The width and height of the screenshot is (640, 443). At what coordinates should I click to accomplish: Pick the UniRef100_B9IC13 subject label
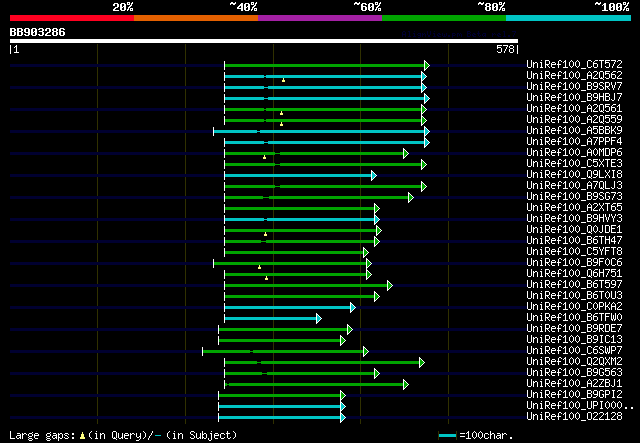coord(574,340)
